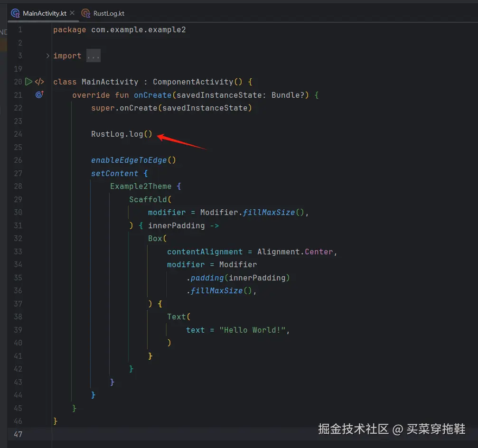Click the onCreate function name on line 21
Screen dimensions: 478x448
tap(153, 95)
